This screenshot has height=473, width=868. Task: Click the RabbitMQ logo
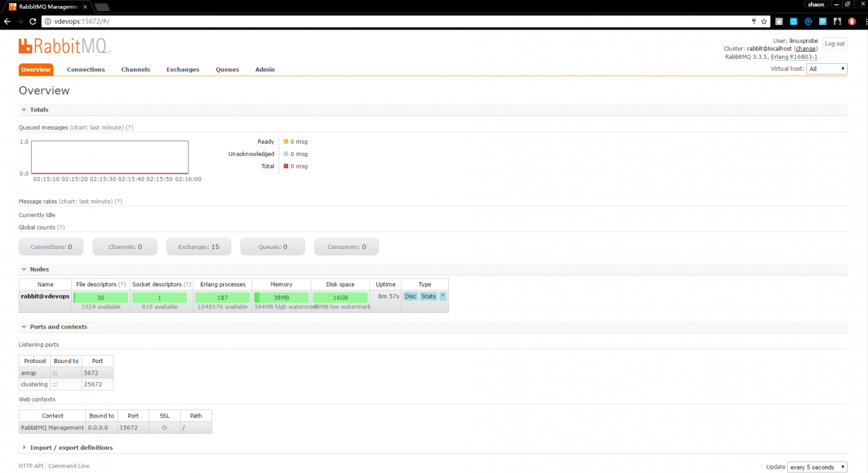point(63,46)
